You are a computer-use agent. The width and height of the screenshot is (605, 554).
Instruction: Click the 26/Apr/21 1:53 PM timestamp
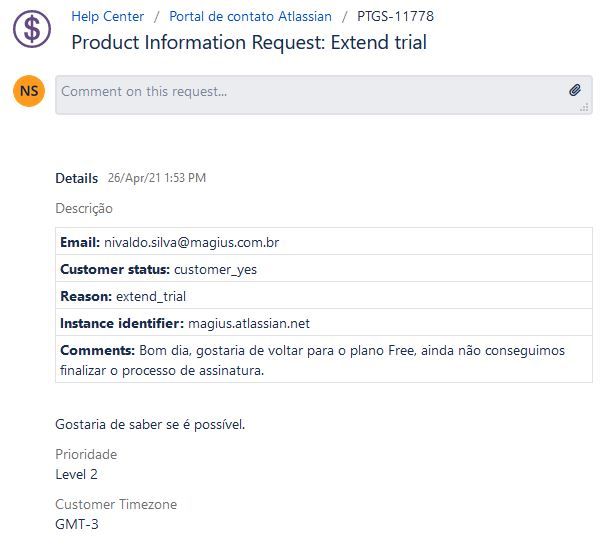click(x=157, y=178)
